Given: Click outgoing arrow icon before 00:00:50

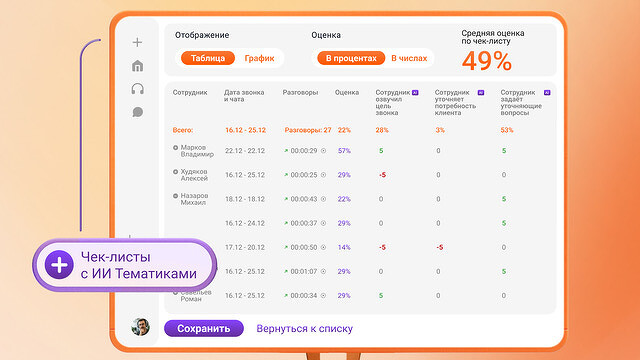Looking at the screenshot, I should (x=286, y=247).
